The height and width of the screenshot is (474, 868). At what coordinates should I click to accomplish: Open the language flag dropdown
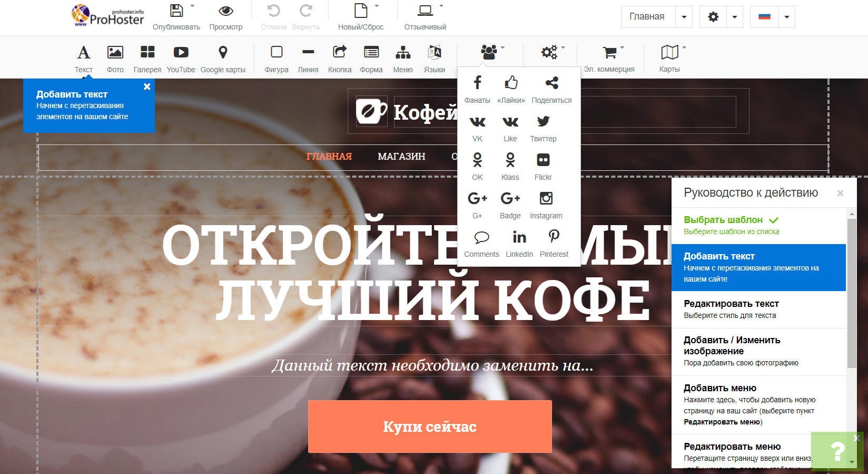click(786, 17)
